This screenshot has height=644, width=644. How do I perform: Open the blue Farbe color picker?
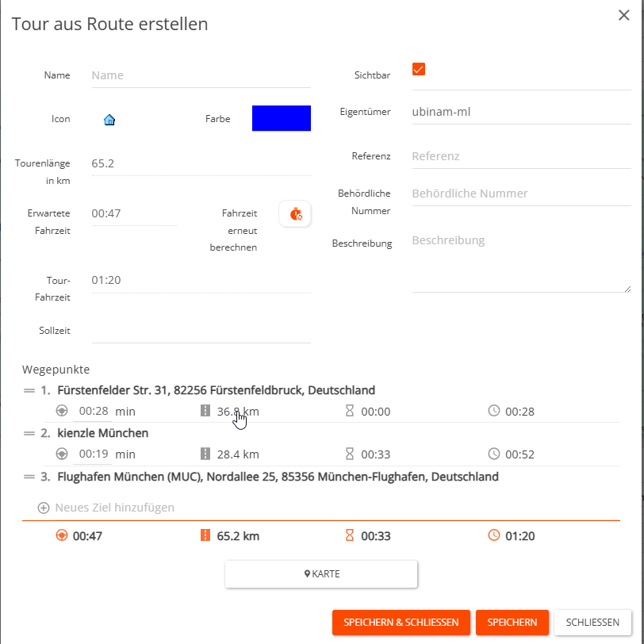[x=281, y=118]
